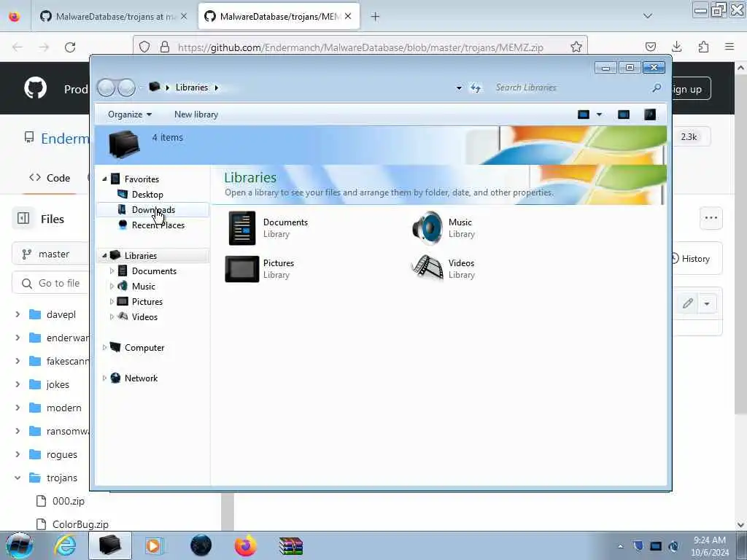Show hidden tray icons arrow
This screenshot has height=560, width=747.
[620, 546]
